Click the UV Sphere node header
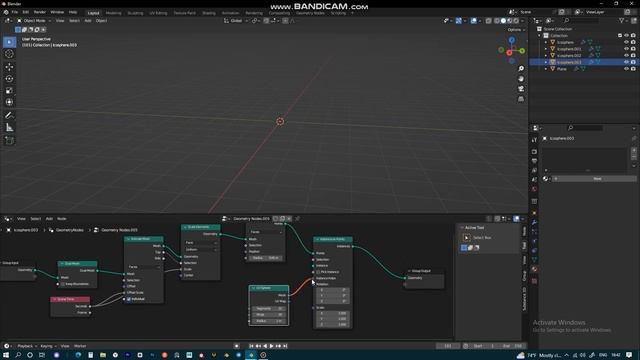 click(269, 288)
